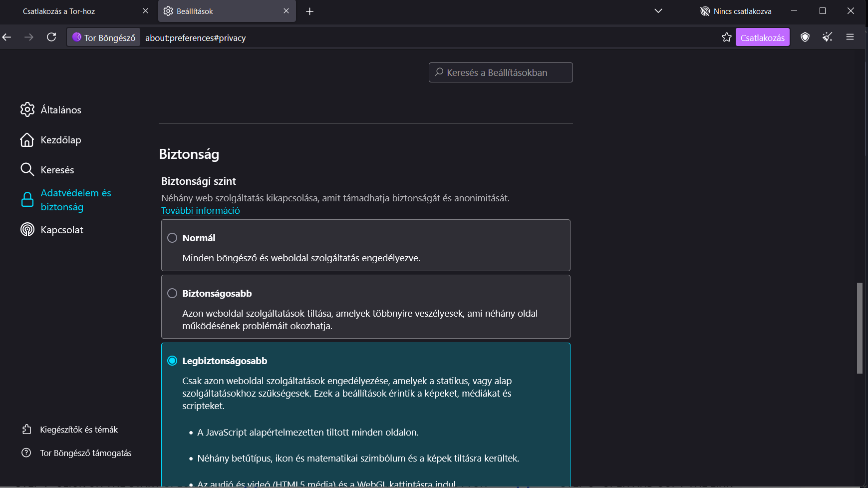Expand the list all tabs dropdown arrow
The width and height of the screenshot is (868, 488).
point(658,11)
